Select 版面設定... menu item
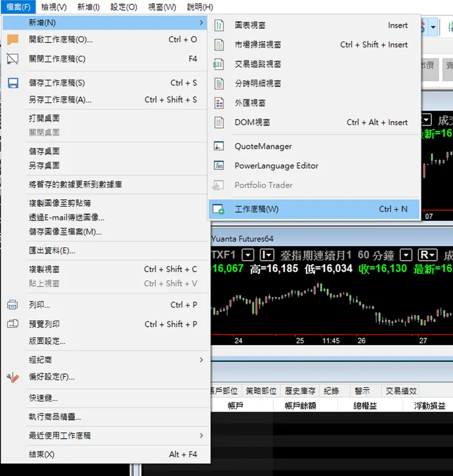Screen dimensions: 453x476 tap(105, 341)
